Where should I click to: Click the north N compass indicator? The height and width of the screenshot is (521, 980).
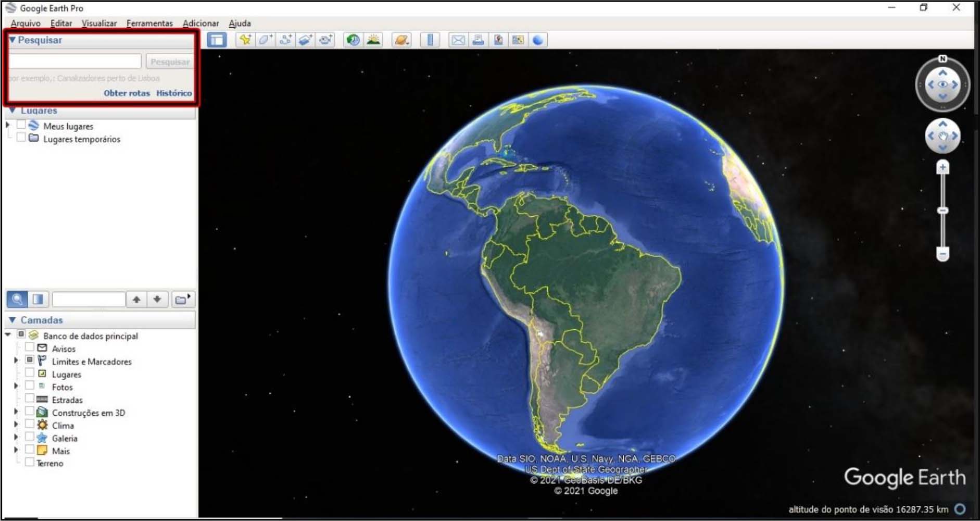943,59
